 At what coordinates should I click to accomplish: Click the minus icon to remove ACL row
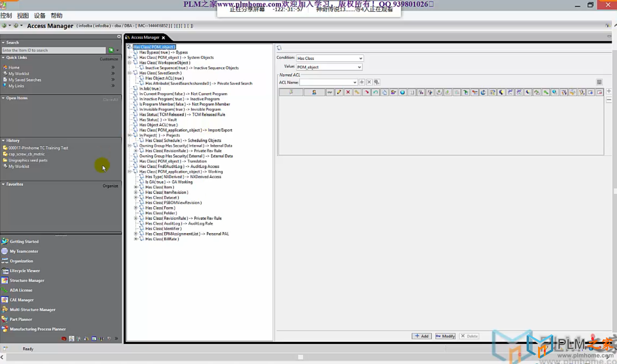[x=609, y=100]
